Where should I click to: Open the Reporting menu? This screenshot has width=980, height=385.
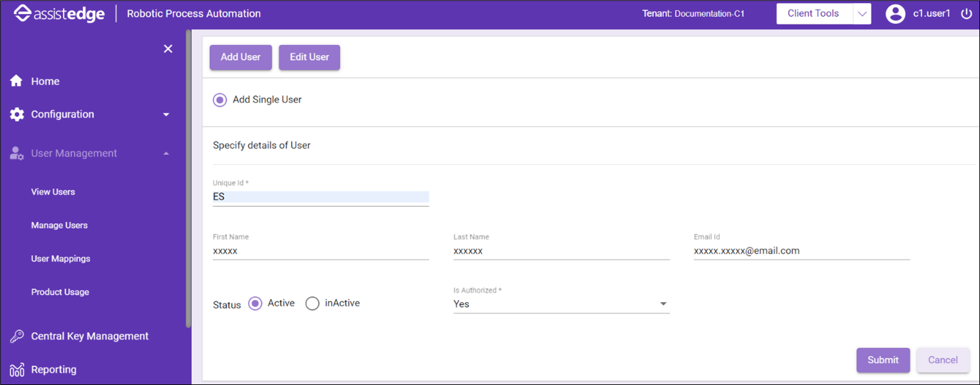coord(54,370)
